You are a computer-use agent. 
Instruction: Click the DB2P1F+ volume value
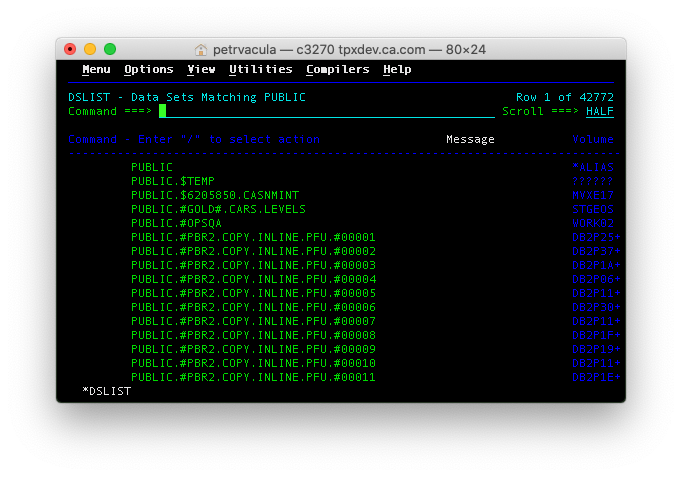pos(596,335)
